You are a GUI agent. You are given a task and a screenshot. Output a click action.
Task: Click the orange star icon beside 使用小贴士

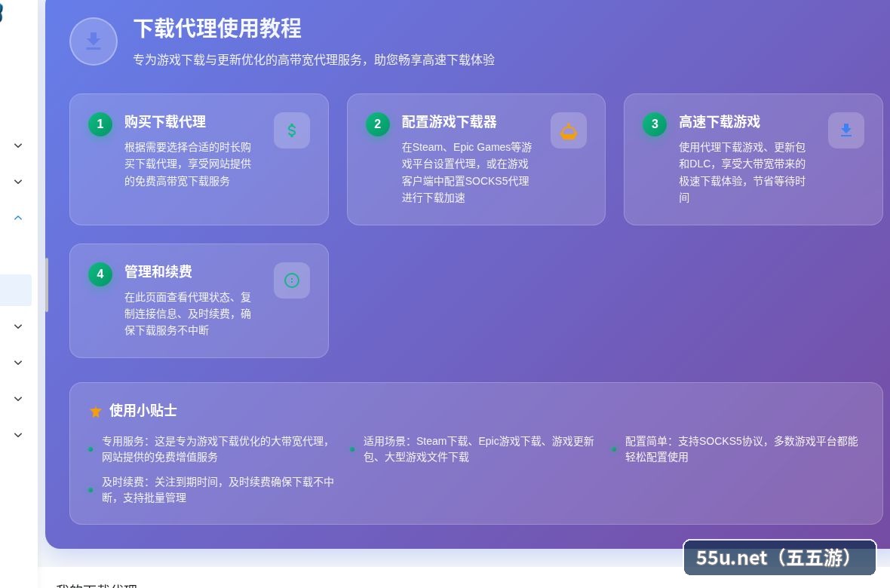coord(96,412)
